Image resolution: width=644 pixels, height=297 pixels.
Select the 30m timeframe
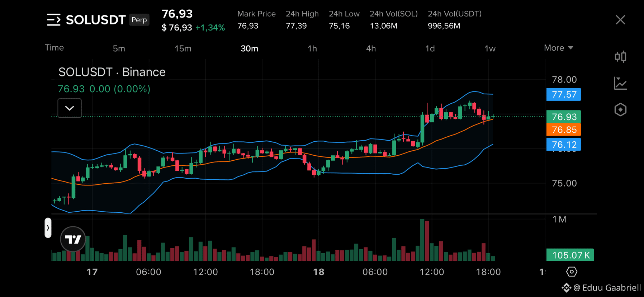(x=250, y=48)
